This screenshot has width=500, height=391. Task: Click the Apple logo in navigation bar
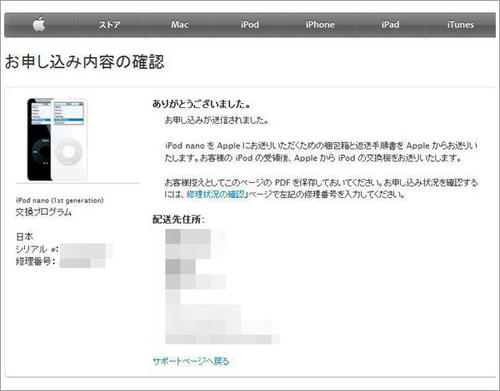(x=39, y=24)
